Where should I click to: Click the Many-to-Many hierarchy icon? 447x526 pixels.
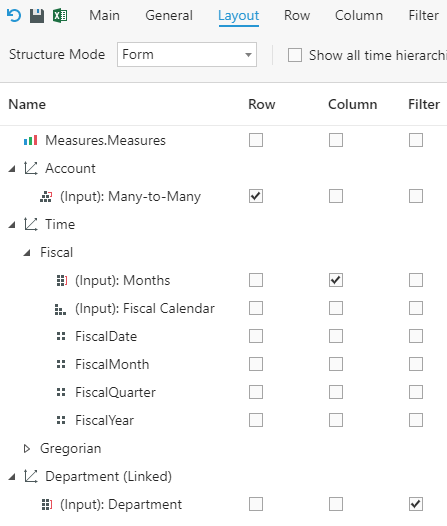(46, 197)
